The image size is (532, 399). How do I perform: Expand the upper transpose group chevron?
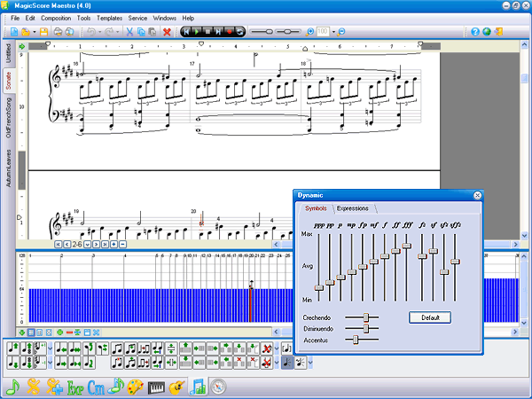coord(51,348)
